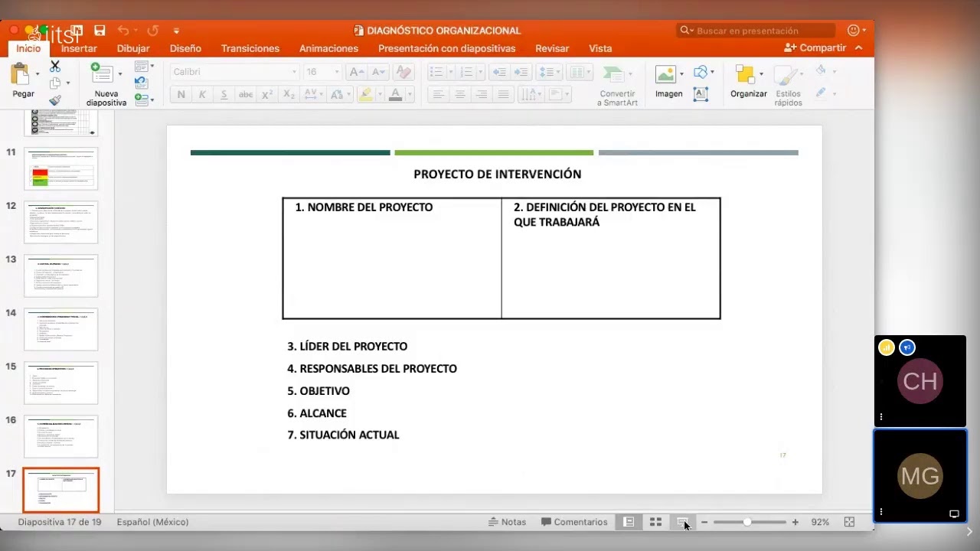Open the Inicio ribbon tab
The image size is (980, 551).
click(28, 48)
